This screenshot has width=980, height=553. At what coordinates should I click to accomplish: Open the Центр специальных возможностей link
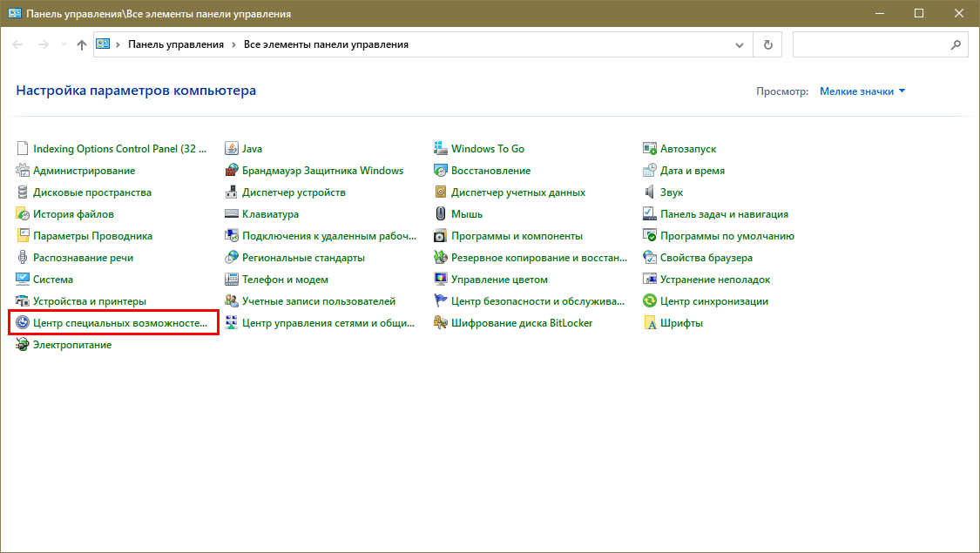[121, 323]
